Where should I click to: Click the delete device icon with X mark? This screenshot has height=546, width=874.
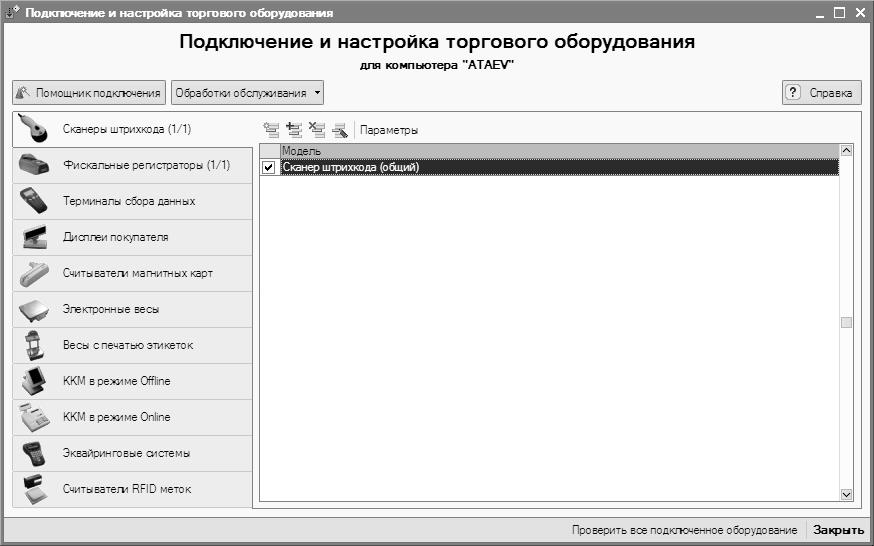[x=317, y=129]
